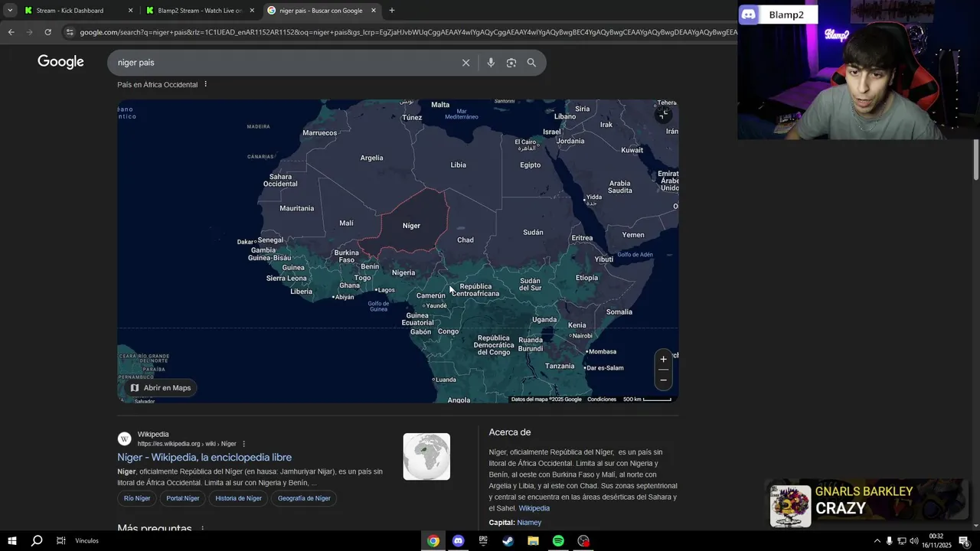Click the Niger globe thumbnail
980x551 pixels.
[426, 457]
